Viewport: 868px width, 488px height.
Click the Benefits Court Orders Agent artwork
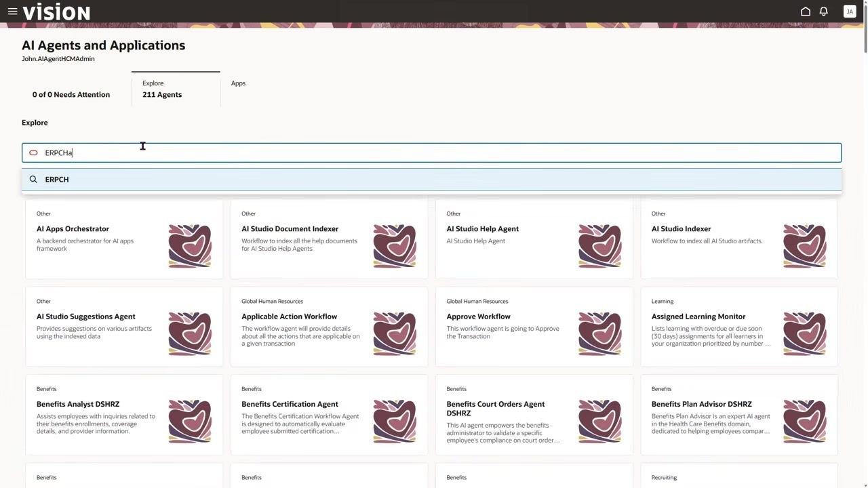pos(600,422)
